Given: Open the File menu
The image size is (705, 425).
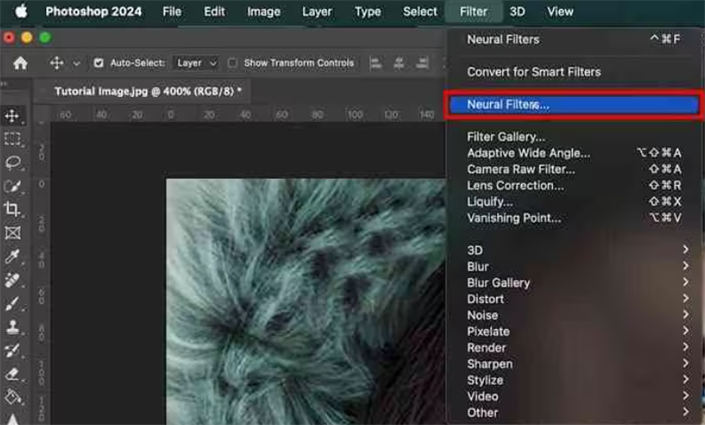Looking at the screenshot, I should tap(172, 11).
